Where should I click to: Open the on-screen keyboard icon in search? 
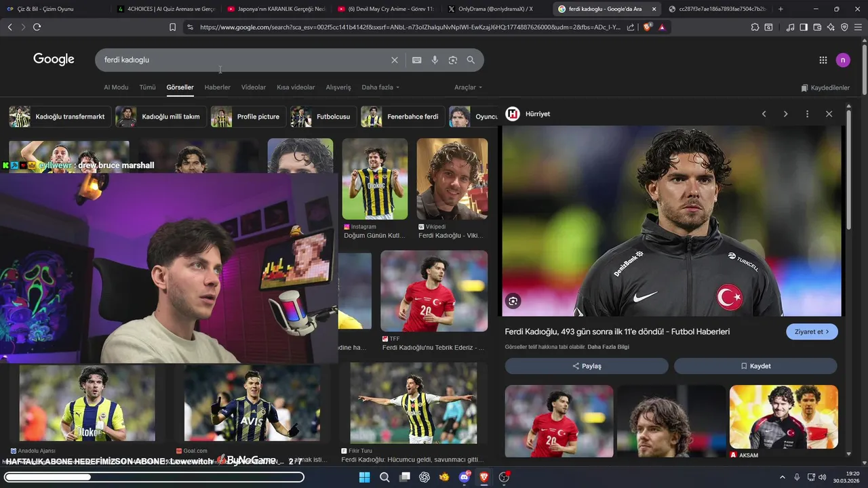coord(416,60)
